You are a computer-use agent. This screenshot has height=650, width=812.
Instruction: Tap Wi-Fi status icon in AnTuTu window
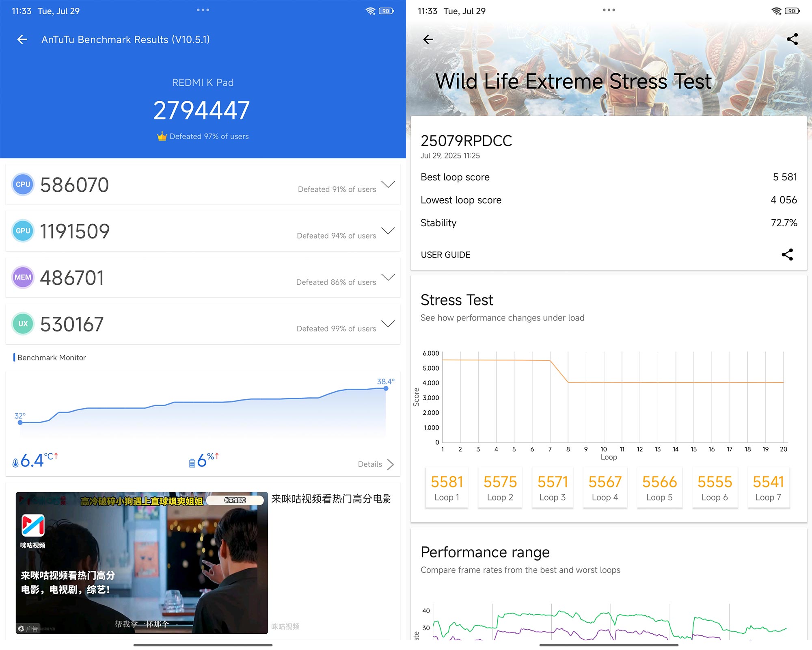click(370, 11)
